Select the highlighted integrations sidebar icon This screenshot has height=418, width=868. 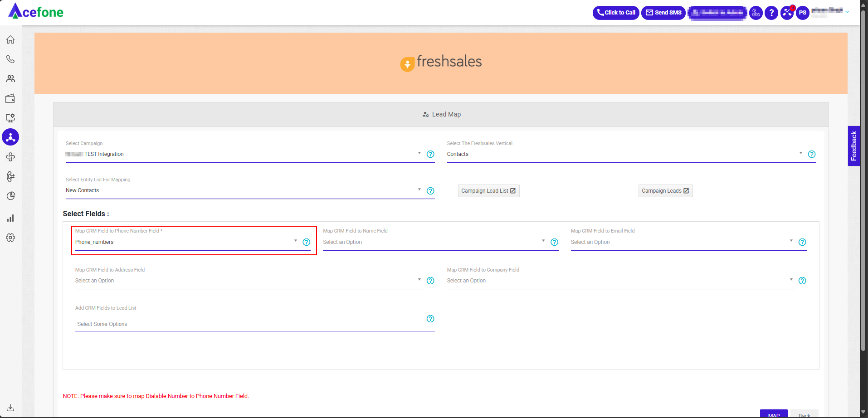[10, 137]
